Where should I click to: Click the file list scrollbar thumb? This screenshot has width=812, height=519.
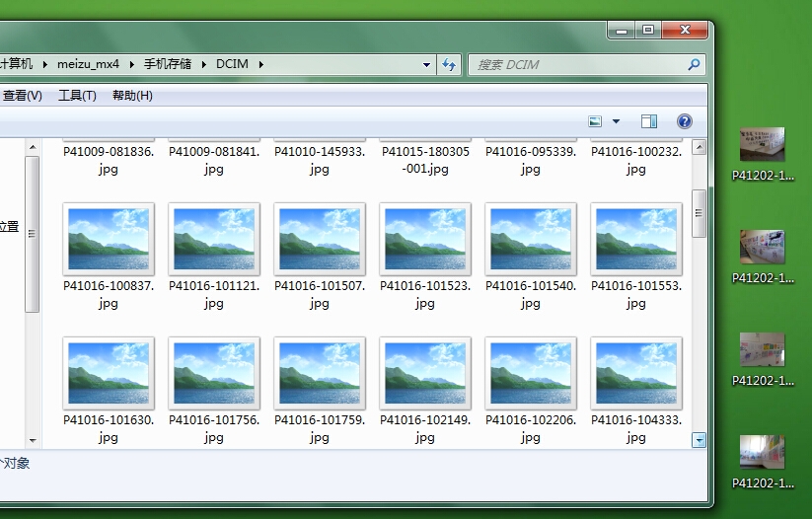pyautogui.click(x=699, y=213)
